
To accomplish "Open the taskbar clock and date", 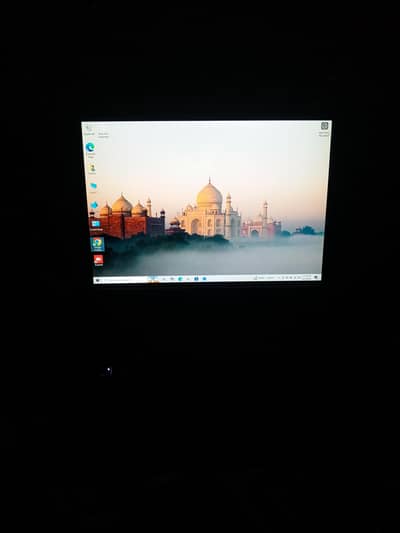I will tap(307, 277).
